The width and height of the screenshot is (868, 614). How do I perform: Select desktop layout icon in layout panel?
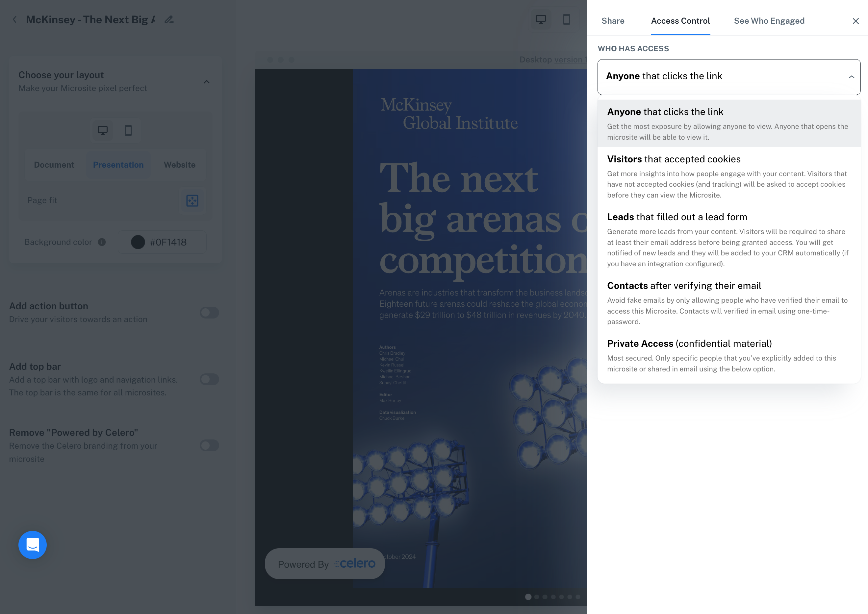tap(103, 130)
